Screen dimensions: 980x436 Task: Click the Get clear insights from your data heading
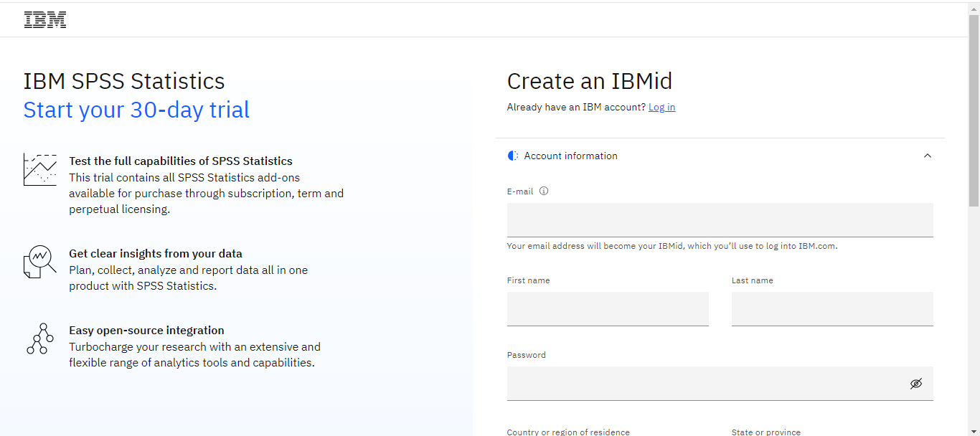[x=155, y=253]
